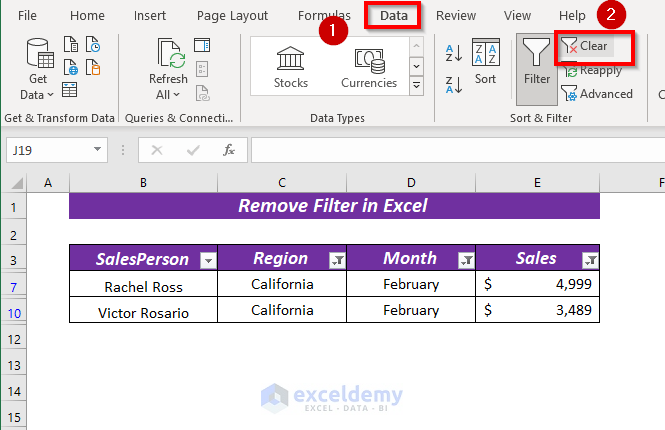Open Region filter dropdown
This screenshot has width=665, height=430.
click(x=337, y=260)
